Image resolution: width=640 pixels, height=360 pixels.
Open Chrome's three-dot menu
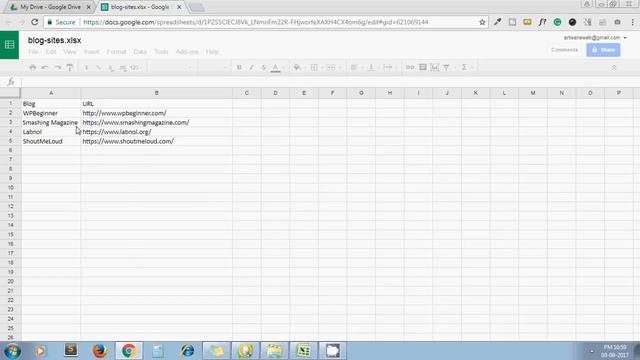[633, 22]
